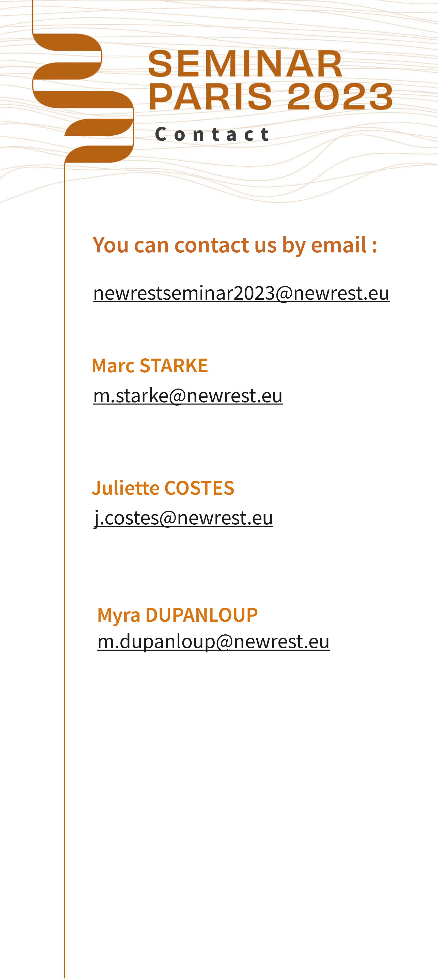The height and width of the screenshot is (980, 438).
Task: Open the m.dupanloup@newrest.eu email link
Action: [213, 641]
